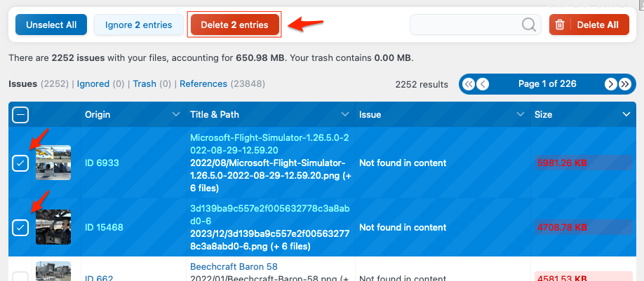The width and height of the screenshot is (644, 281).
Task: Click the trash icon on Delete All
Action: [560, 25]
